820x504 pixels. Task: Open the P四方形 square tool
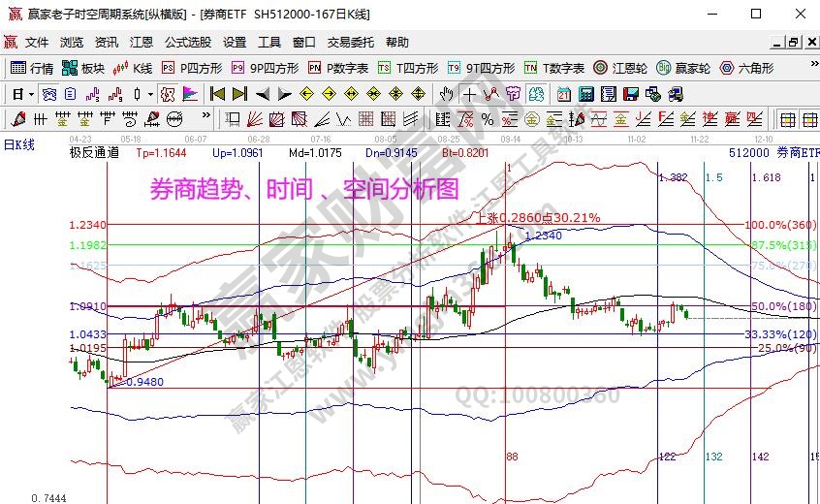(192, 68)
